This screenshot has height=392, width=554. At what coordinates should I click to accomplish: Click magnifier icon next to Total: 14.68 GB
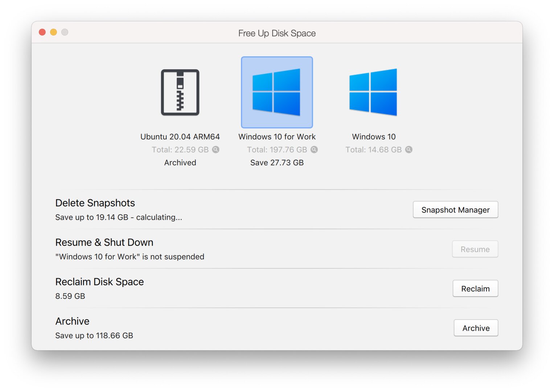409,150
